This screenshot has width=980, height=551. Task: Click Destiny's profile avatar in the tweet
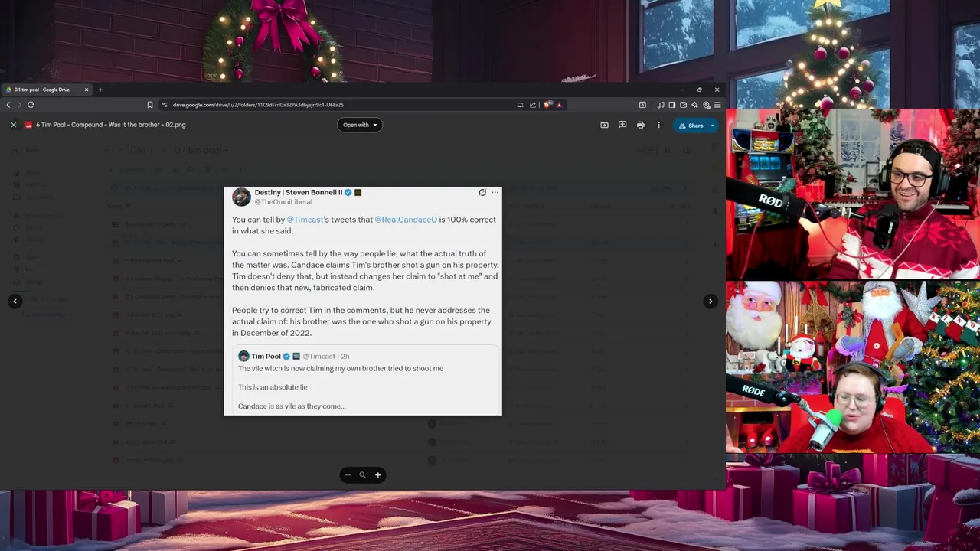[241, 197]
